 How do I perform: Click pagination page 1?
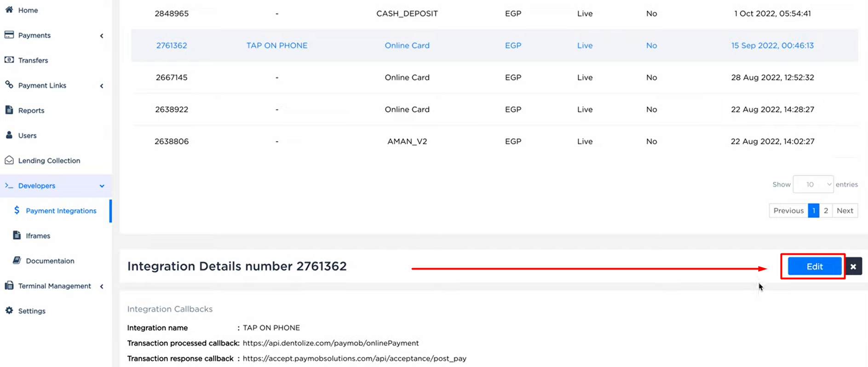point(814,211)
